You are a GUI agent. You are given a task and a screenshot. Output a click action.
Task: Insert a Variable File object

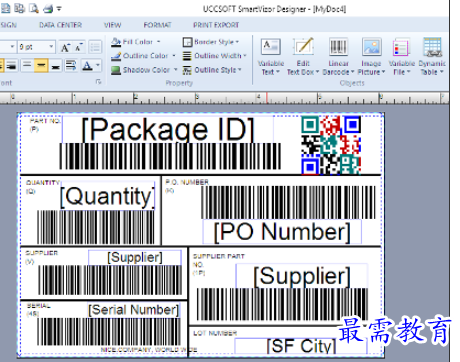401,56
